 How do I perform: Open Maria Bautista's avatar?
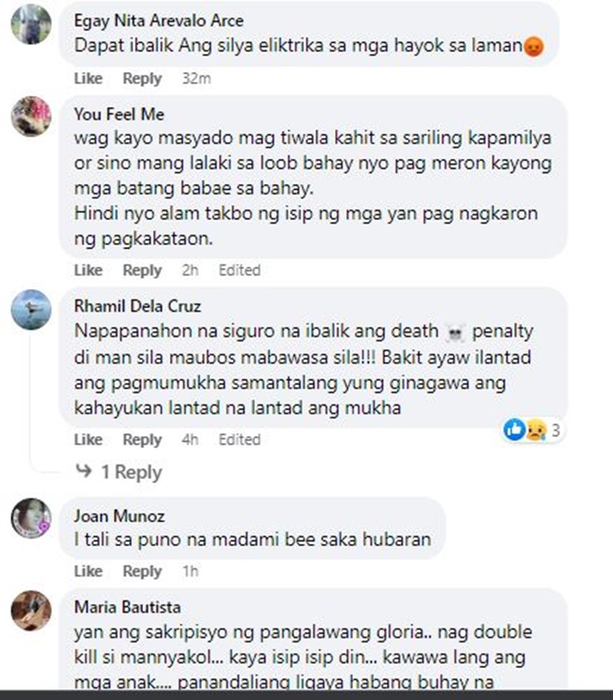point(31,611)
